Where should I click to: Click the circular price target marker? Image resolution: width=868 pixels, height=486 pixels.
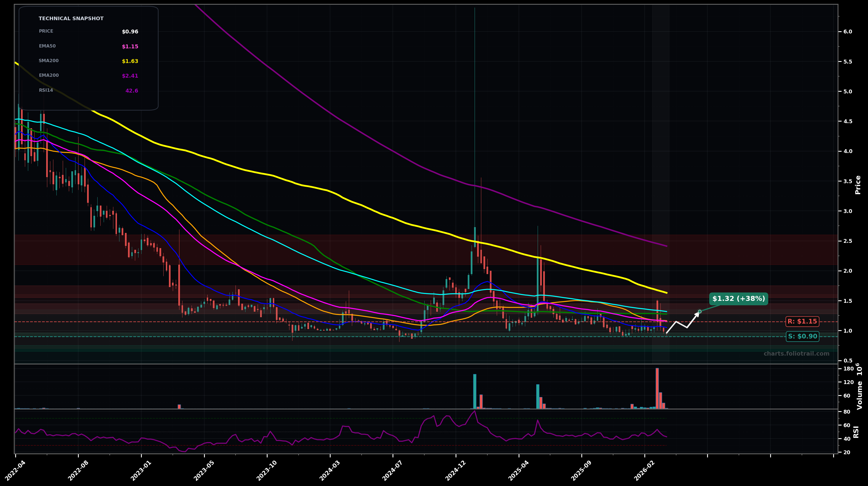[x=700, y=312]
